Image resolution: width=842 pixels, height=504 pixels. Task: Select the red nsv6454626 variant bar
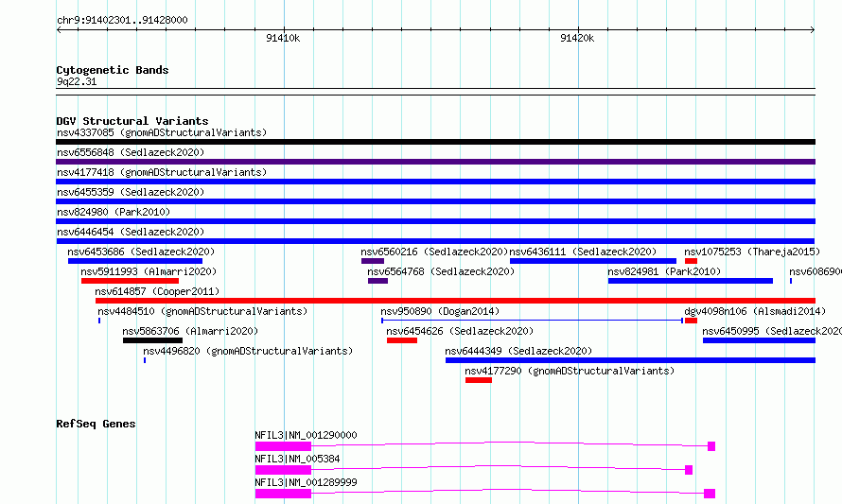pyautogui.click(x=402, y=340)
